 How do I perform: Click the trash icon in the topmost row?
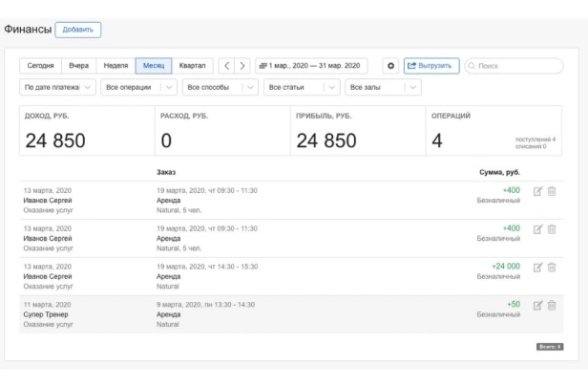point(552,191)
